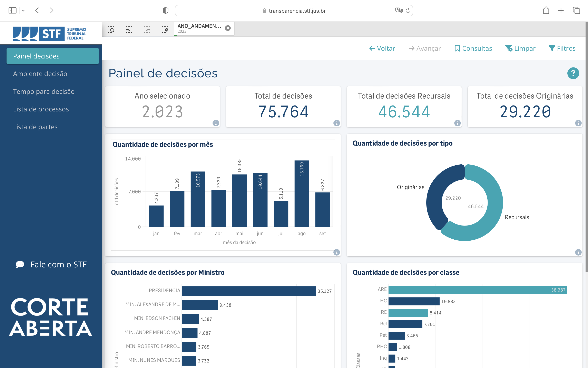Open the Filtros panel

tap(562, 48)
